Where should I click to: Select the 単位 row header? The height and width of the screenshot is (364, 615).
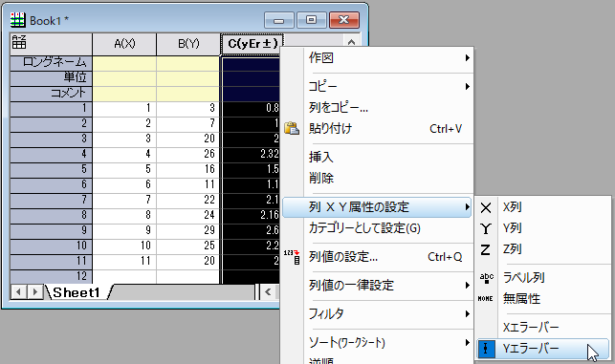click(x=51, y=77)
